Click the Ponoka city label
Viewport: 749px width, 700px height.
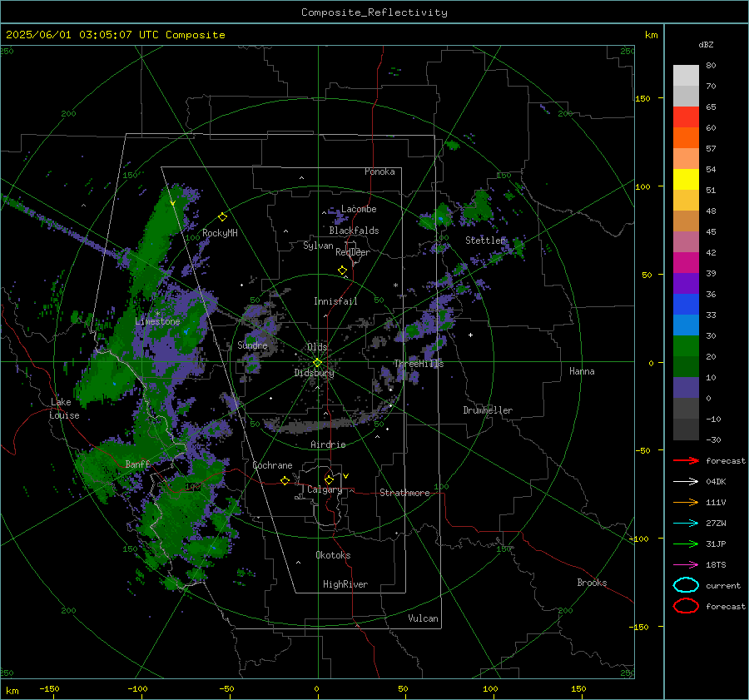tap(379, 171)
